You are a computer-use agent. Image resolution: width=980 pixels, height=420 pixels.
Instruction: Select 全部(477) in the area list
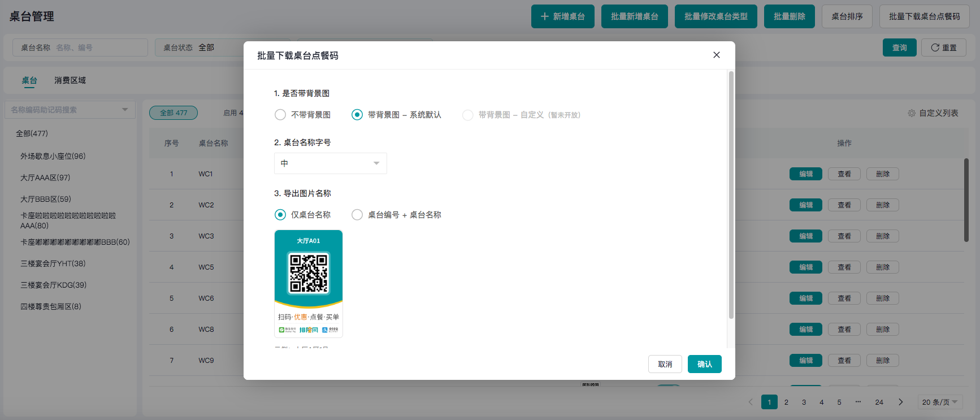(32, 133)
